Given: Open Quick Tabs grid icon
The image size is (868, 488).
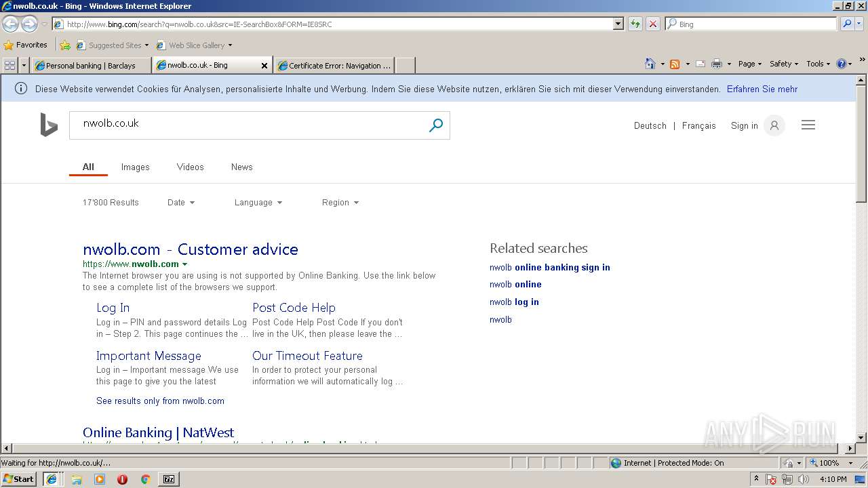Looking at the screenshot, I should [x=9, y=65].
